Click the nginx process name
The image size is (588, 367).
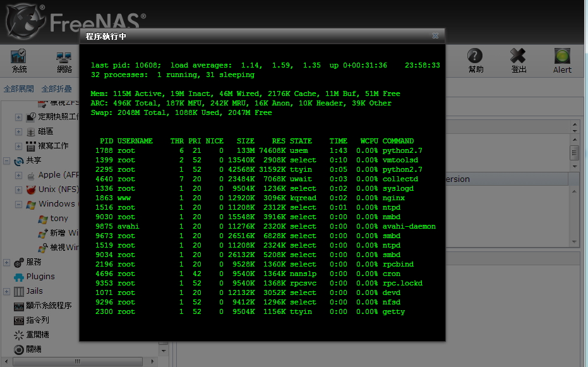tap(393, 198)
